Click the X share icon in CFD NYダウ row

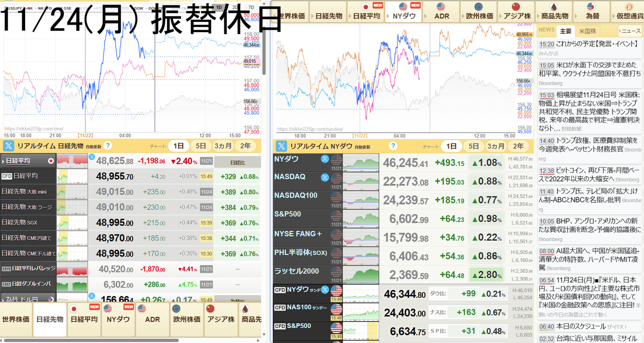pyautogui.click(x=325, y=290)
